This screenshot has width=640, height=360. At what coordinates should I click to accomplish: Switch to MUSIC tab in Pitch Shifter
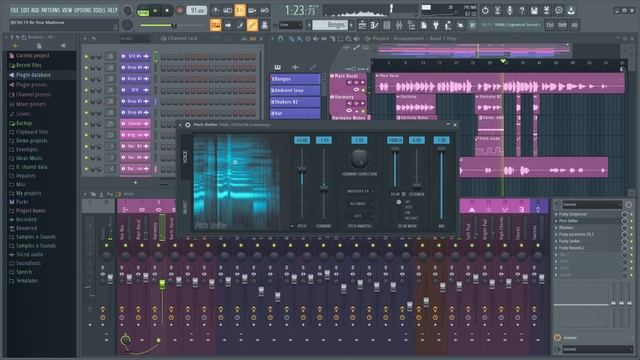point(186,207)
